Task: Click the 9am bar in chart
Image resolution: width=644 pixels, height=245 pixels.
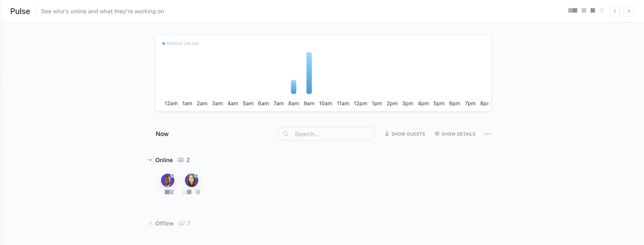Action: coord(309,73)
